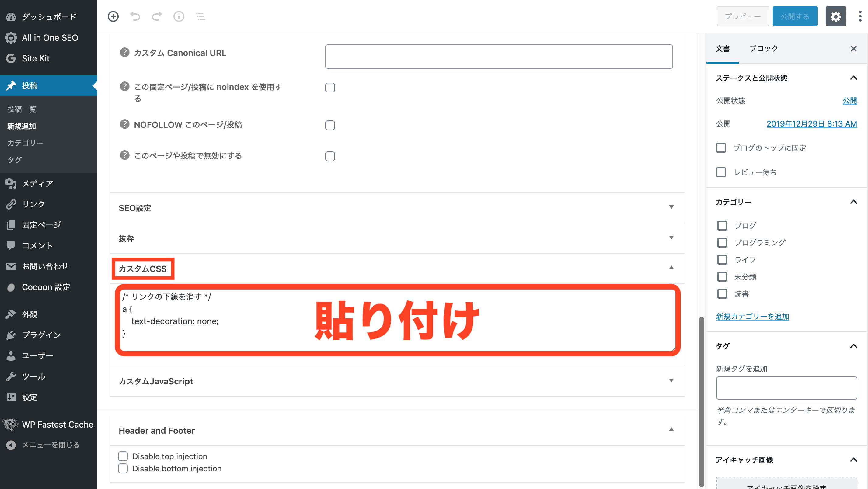This screenshot has height=489, width=868.
Task: Open the block navigation list icon
Action: 201,16
